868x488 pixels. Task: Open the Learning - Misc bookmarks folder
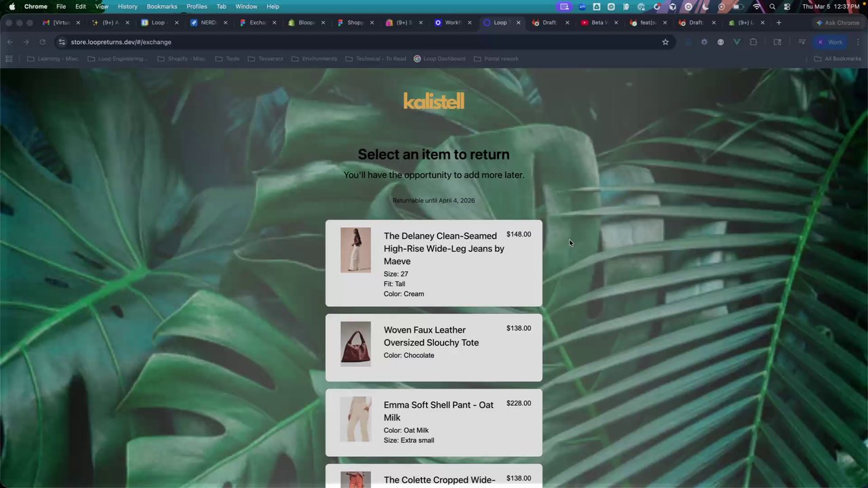click(x=52, y=59)
